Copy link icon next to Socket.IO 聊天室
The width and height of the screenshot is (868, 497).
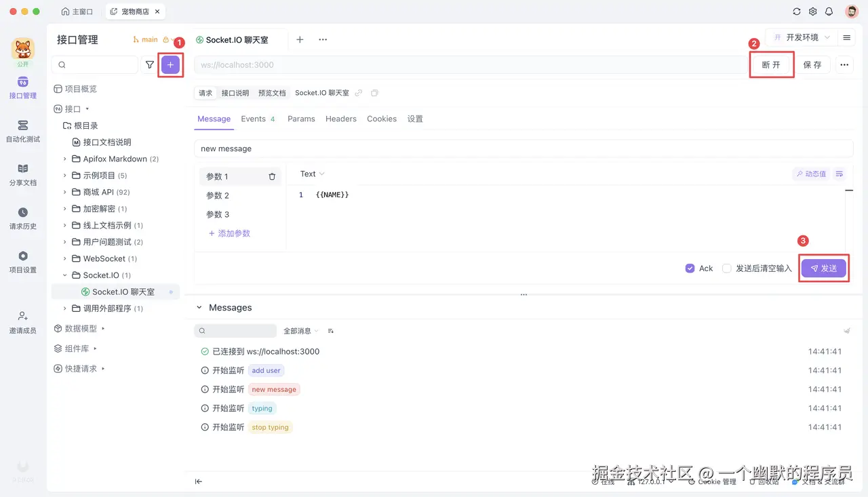click(359, 93)
